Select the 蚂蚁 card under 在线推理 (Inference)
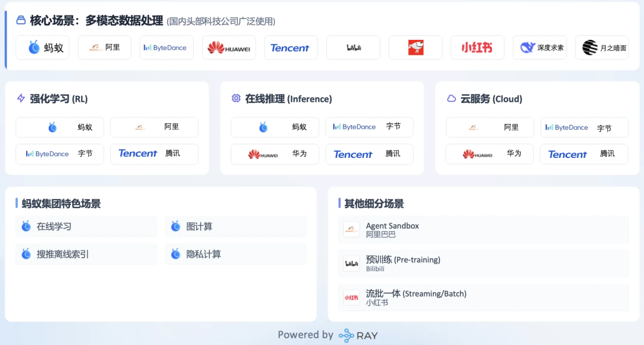 click(275, 127)
